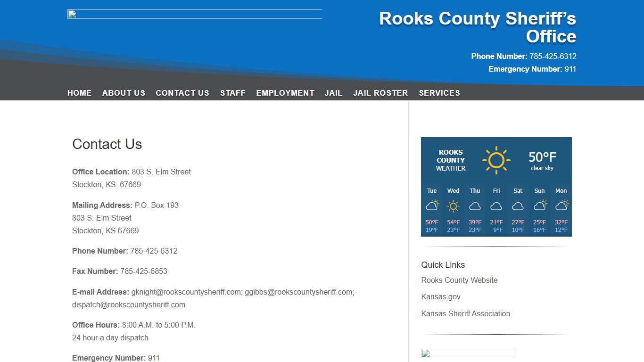Open the EMPLOYMENT page
The height and width of the screenshot is (362, 644).
click(x=285, y=93)
